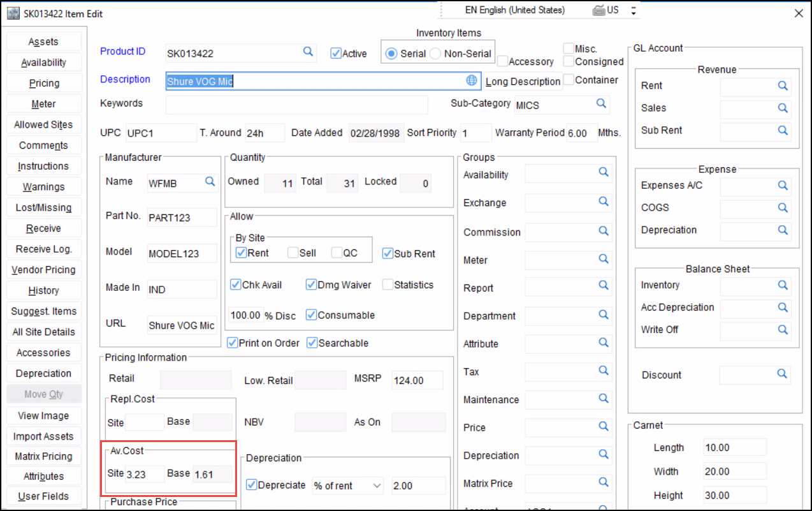The width and height of the screenshot is (812, 511).
Task: Open Tax group lookup icon
Action: [604, 370]
